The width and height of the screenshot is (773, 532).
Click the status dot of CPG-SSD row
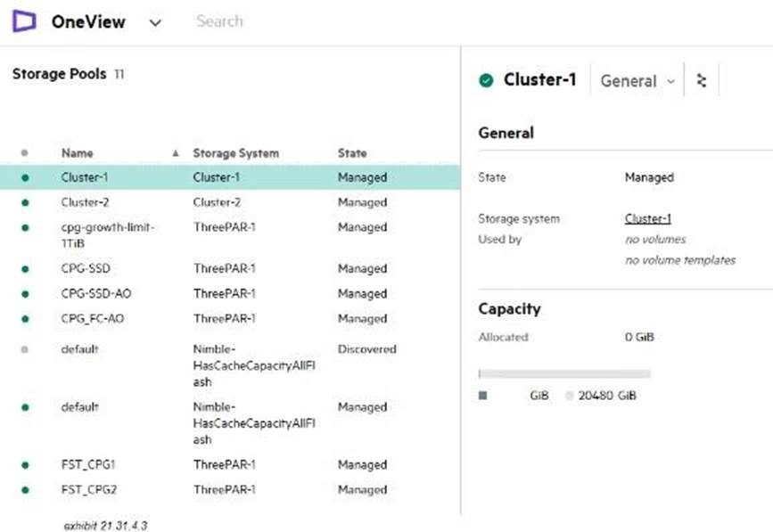pyautogui.click(x=25, y=269)
